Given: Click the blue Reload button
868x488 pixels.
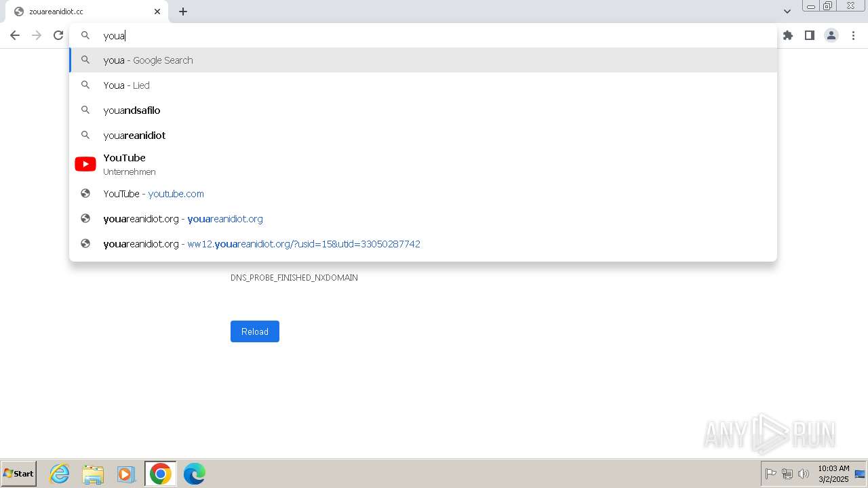Looking at the screenshot, I should point(255,331).
